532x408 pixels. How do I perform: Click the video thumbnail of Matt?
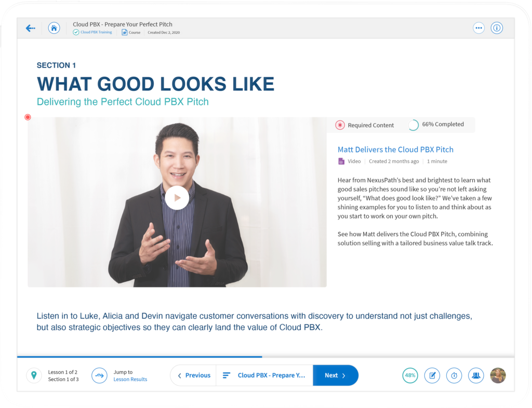tap(177, 202)
